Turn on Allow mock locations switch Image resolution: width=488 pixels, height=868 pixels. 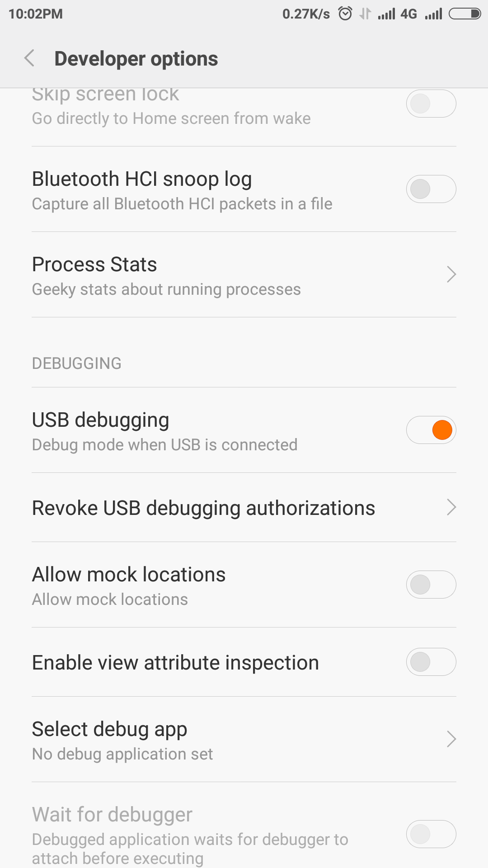pyautogui.click(x=431, y=585)
